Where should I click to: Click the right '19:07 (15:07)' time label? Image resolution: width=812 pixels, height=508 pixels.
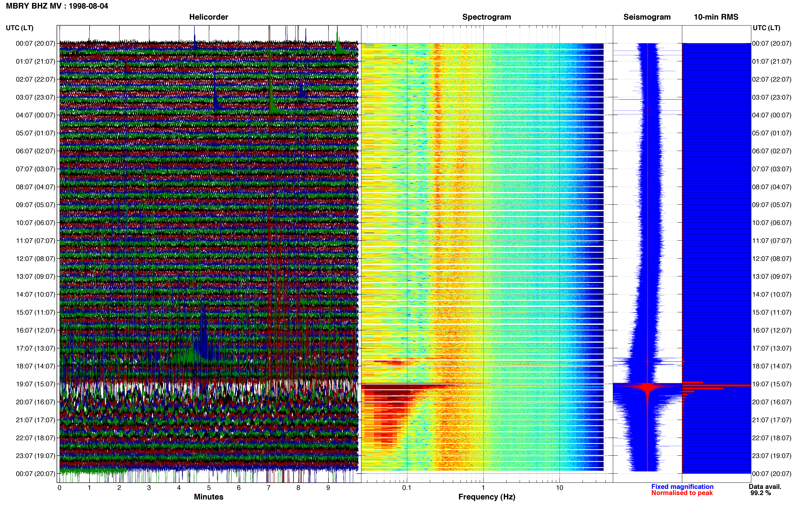772,384
